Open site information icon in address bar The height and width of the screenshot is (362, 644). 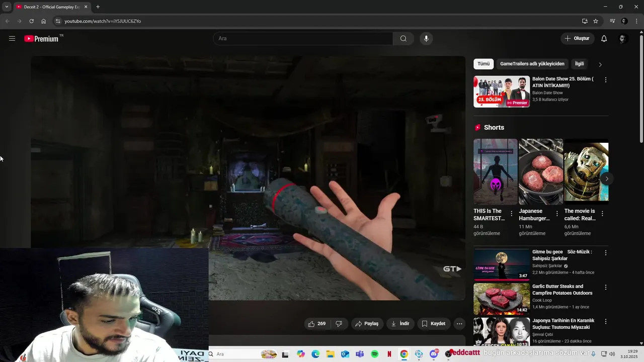[x=58, y=21]
